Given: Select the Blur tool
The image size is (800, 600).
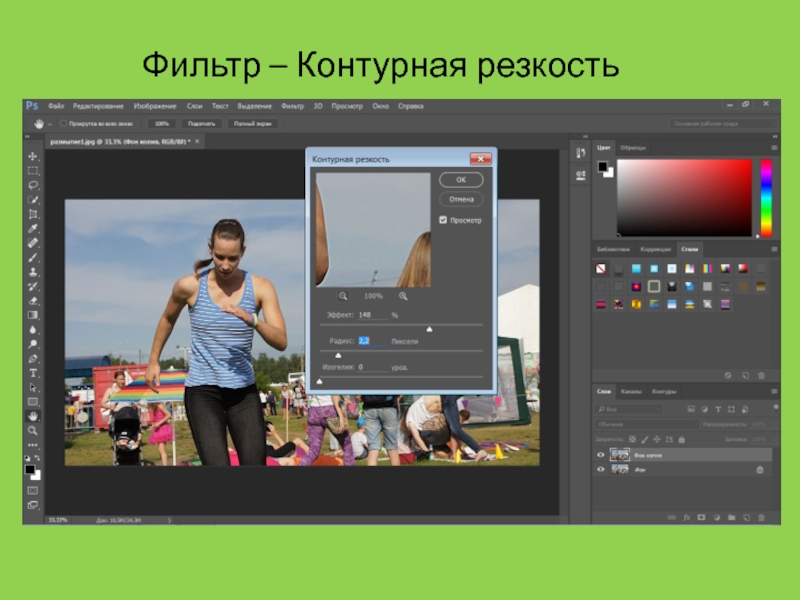Looking at the screenshot, I should tap(33, 330).
